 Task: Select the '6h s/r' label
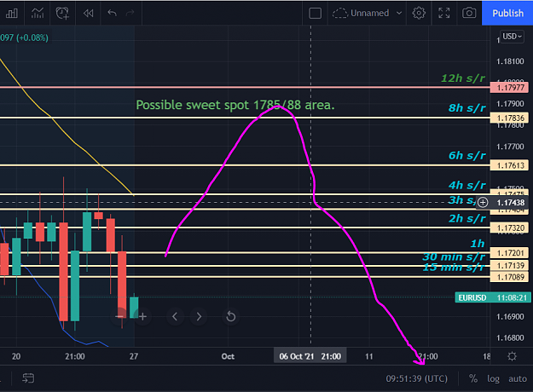[467, 156]
